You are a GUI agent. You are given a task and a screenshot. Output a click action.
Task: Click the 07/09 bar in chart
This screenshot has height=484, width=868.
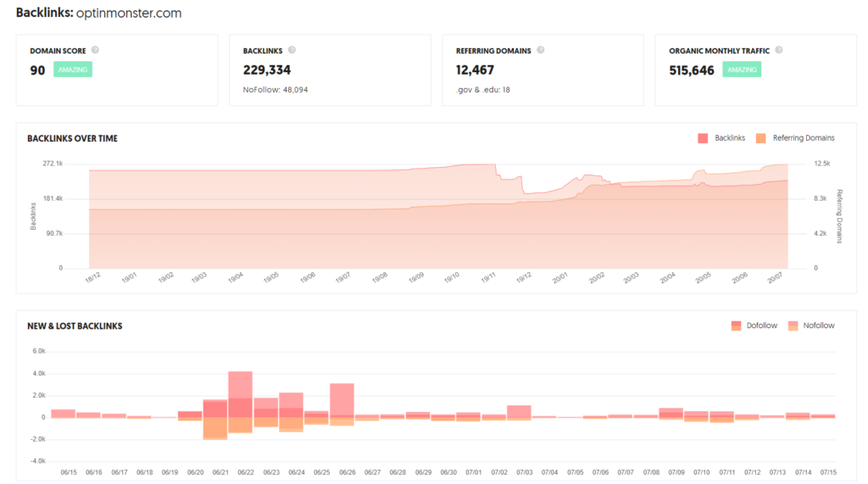point(671,413)
